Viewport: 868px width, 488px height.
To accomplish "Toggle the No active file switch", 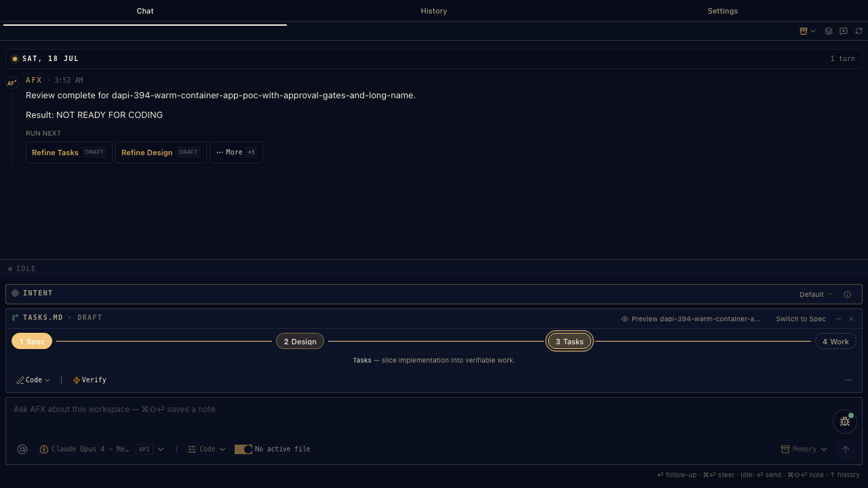I will (x=243, y=449).
